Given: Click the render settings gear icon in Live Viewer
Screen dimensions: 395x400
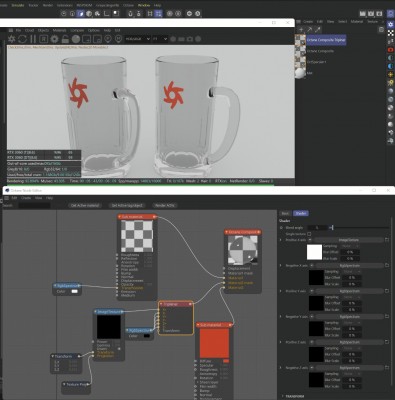Looking at the screenshot, I should 54,39.
